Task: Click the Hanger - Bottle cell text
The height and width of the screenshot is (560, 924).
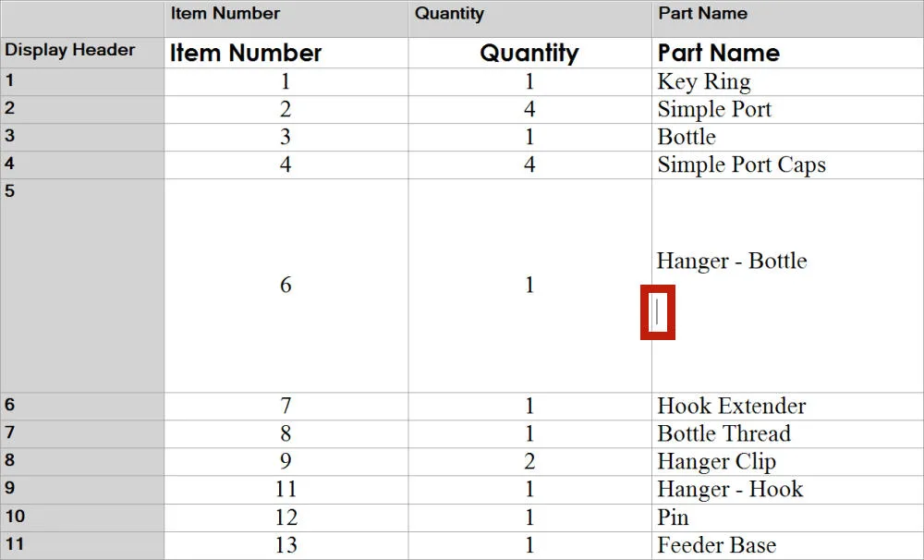Action: click(x=731, y=262)
